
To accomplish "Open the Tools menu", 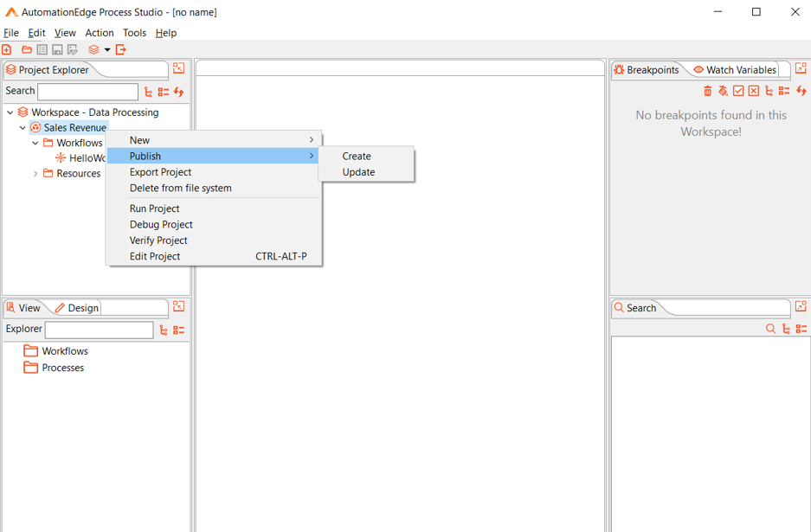I will [134, 33].
